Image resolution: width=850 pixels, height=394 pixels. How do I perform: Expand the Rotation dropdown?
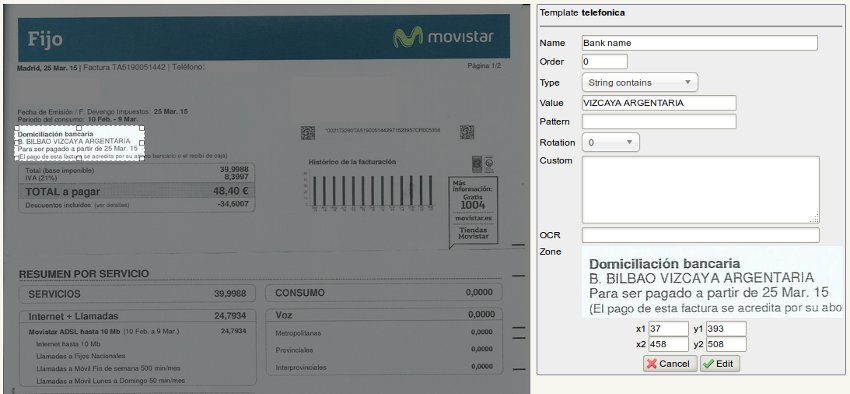click(x=610, y=143)
